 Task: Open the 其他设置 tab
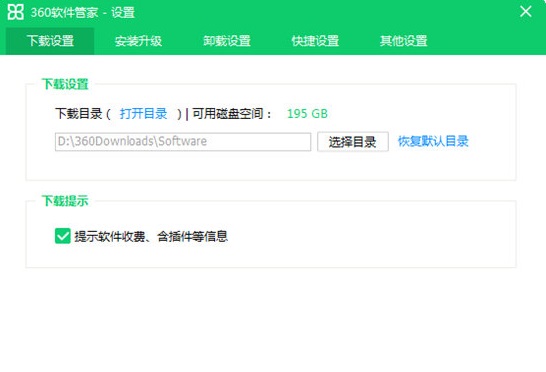click(404, 41)
